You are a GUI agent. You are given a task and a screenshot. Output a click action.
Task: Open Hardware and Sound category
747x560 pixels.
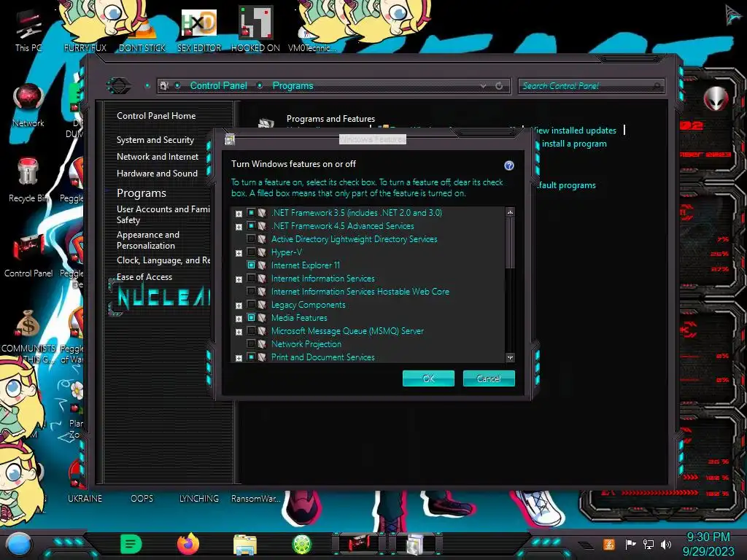click(157, 174)
